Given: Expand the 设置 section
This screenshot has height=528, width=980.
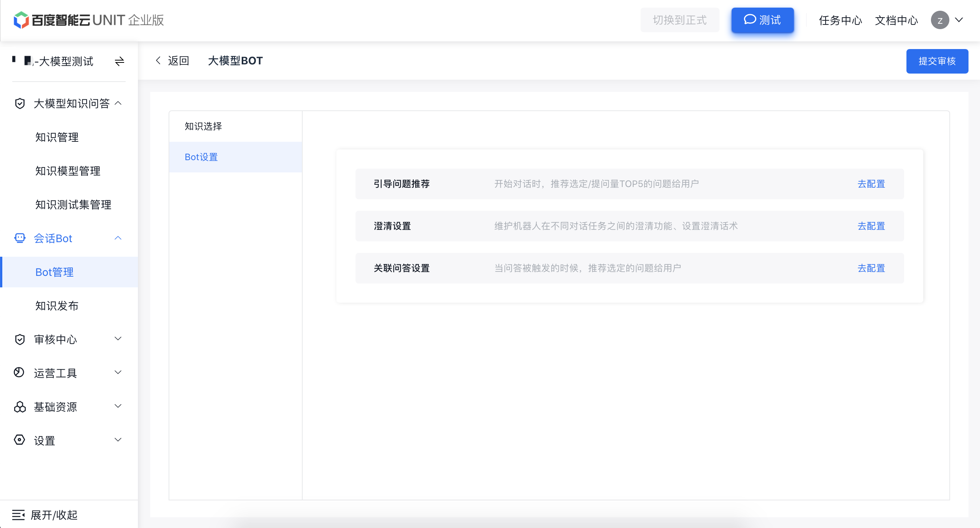Looking at the screenshot, I should click(x=118, y=440).
